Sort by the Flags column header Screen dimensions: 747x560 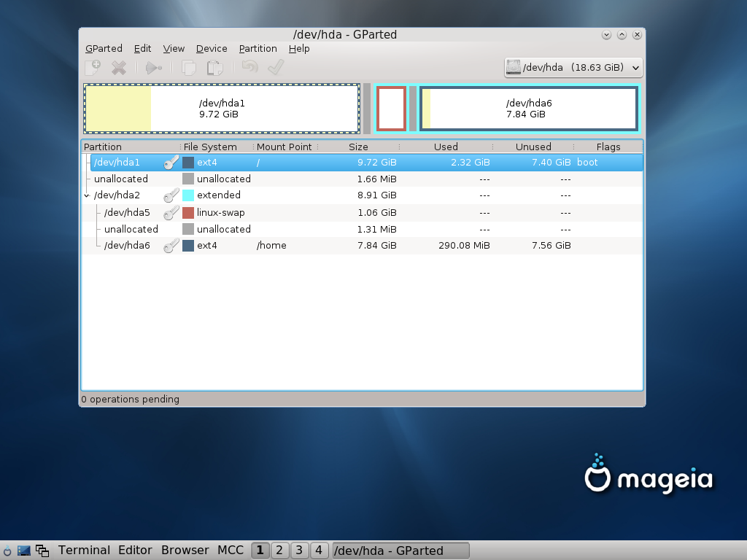(608, 147)
